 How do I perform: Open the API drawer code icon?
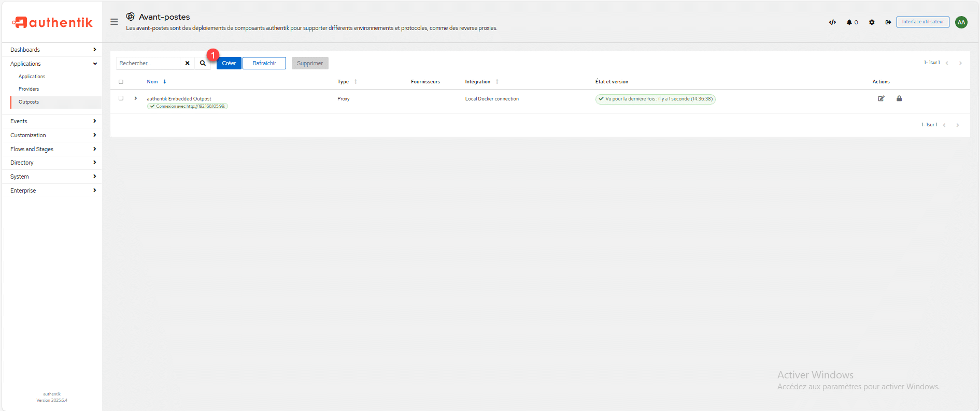tap(832, 22)
